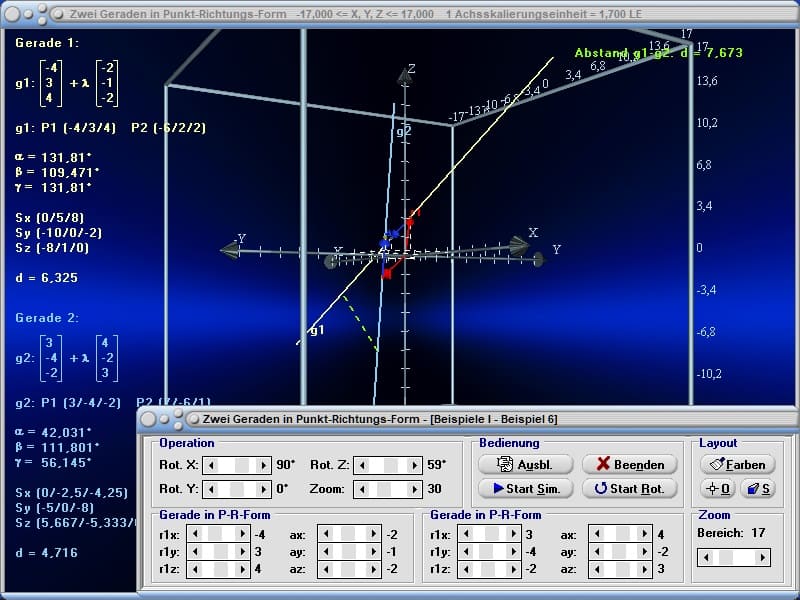The image size is (800, 600).
Task: Click the Start Rot. button
Action: point(630,488)
